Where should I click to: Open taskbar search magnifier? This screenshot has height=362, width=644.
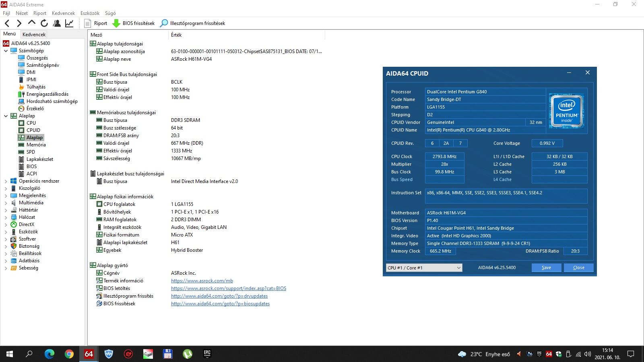coord(29,354)
